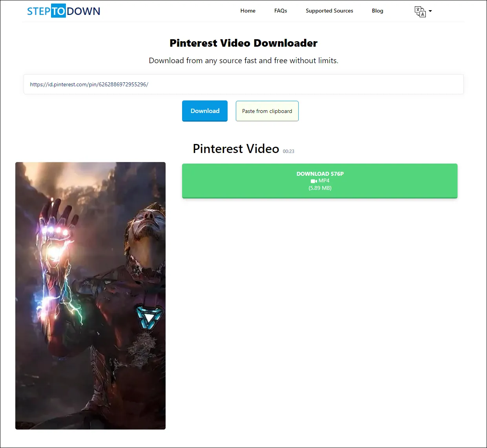
Task: Click the 'Download from any source' tagline
Action: 243,60
